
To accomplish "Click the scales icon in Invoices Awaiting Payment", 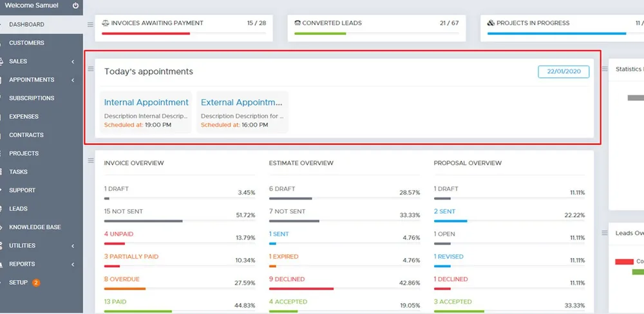I will 106,23.
